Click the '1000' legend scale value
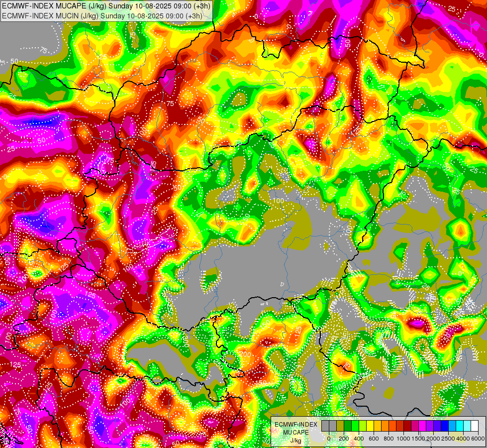Viewport: 487px width, 448px height. click(x=403, y=439)
